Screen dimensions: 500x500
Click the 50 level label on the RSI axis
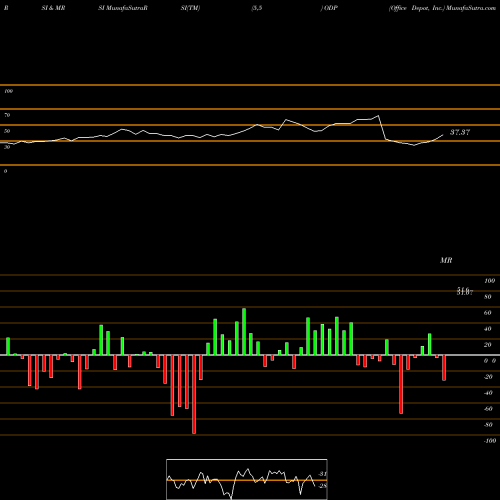pos(7,131)
